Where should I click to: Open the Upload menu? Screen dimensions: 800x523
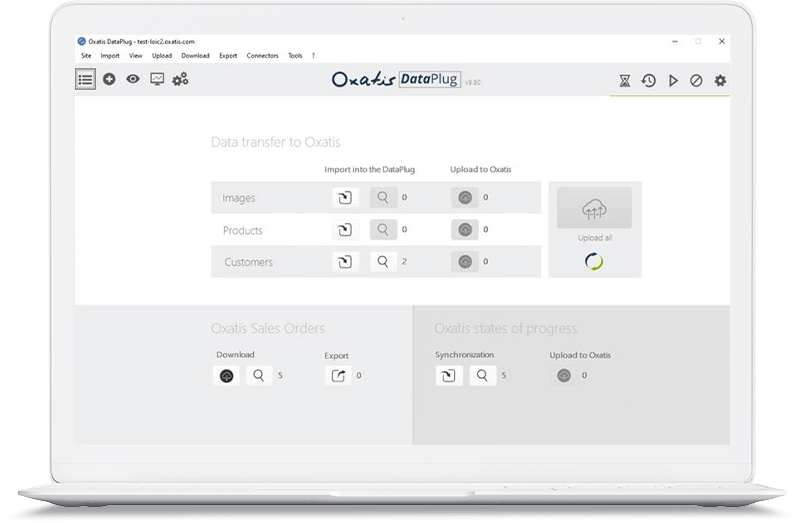(x=162, y=56)
